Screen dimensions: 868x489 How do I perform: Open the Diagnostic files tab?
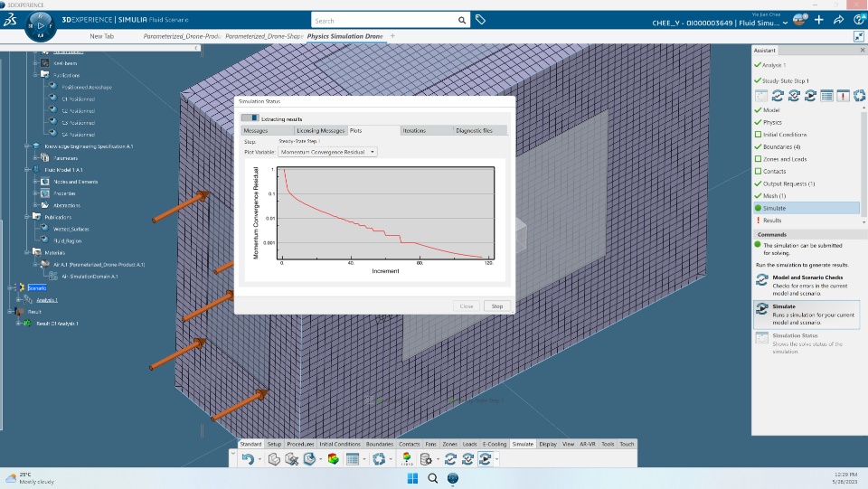pos(480,130)
